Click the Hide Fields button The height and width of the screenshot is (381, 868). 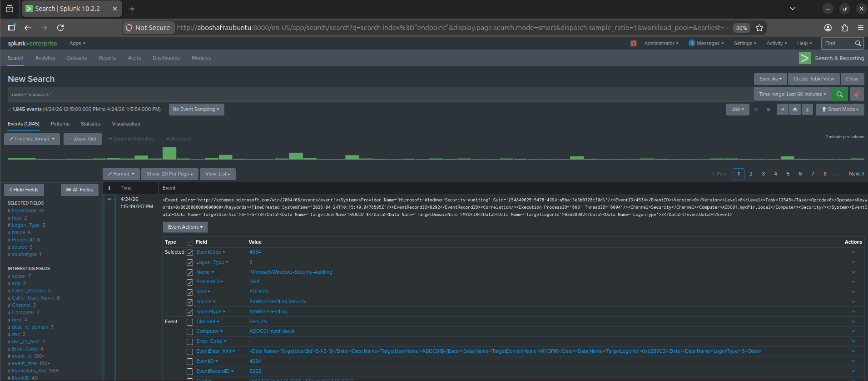(24, 190)
